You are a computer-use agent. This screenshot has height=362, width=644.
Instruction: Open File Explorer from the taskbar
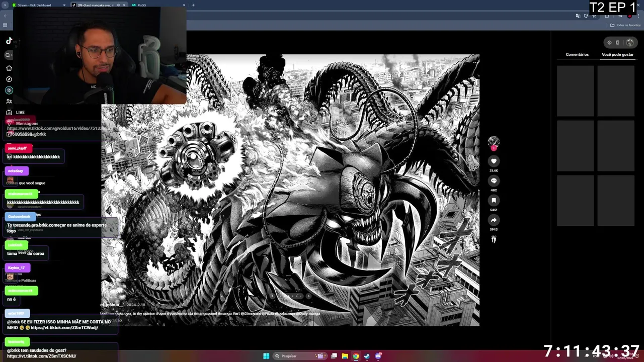coord(345,356)
